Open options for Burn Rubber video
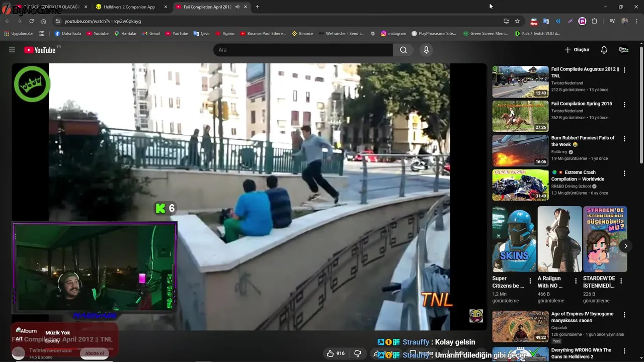 [624, 139]
